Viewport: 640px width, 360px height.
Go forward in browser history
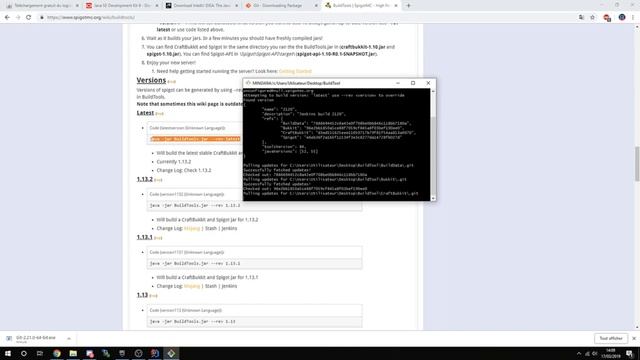18,18
